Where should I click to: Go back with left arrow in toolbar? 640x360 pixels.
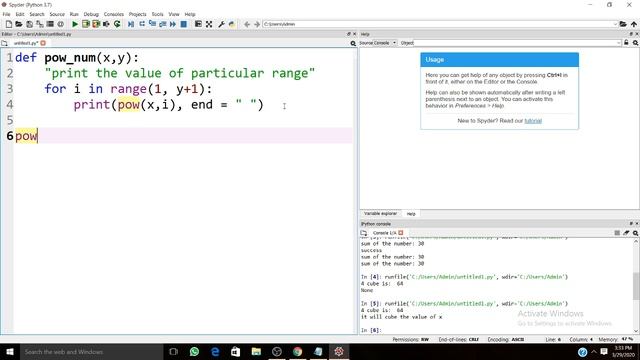click(247, 24)
